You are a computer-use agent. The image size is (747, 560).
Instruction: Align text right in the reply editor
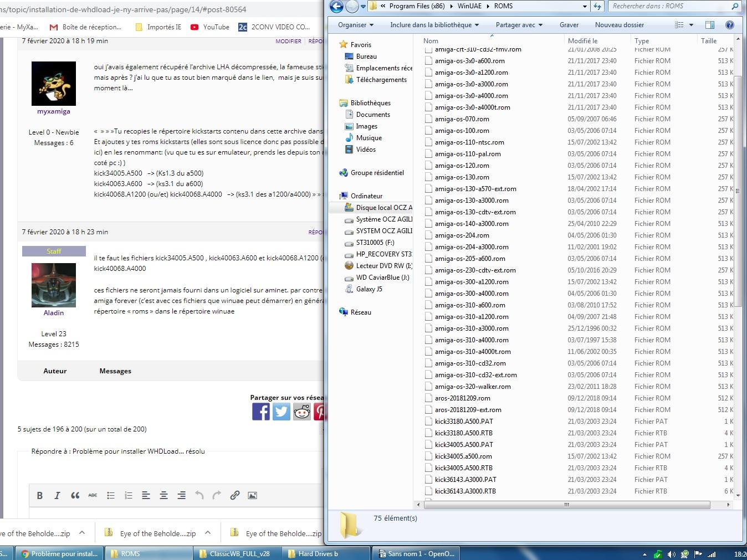click(x=181, y=495)
